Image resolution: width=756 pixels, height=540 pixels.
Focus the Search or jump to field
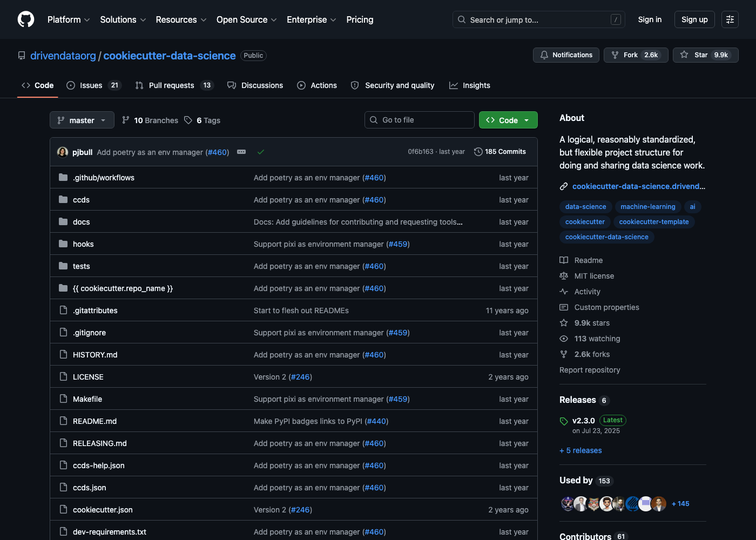tap(539, 19)
